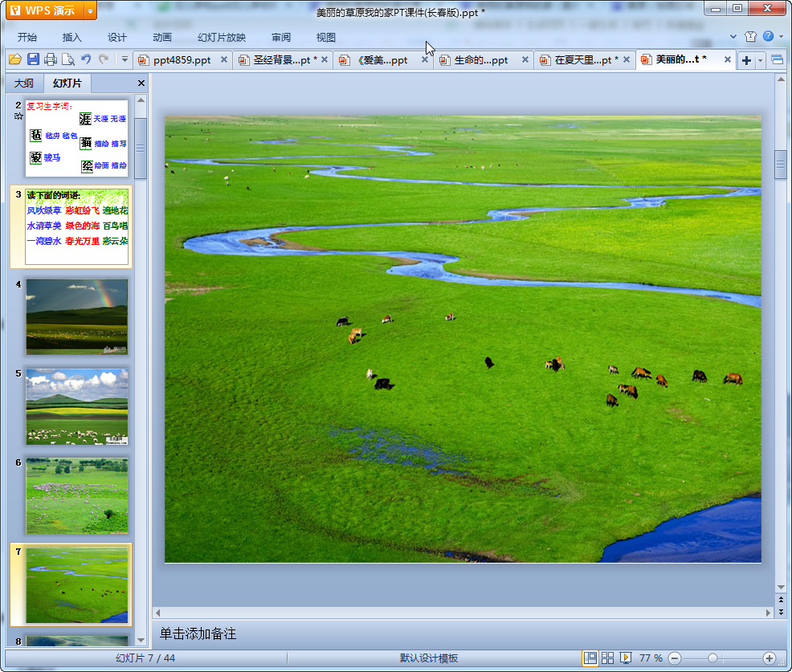Click thumbnail panel scroll down arrow

coord(141,640)
